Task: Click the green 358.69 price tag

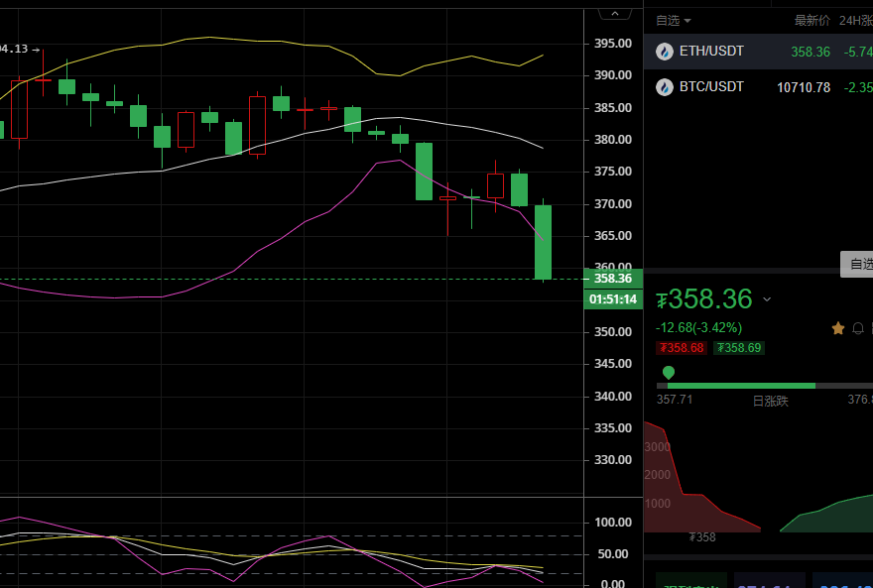Action: [739, 348]
